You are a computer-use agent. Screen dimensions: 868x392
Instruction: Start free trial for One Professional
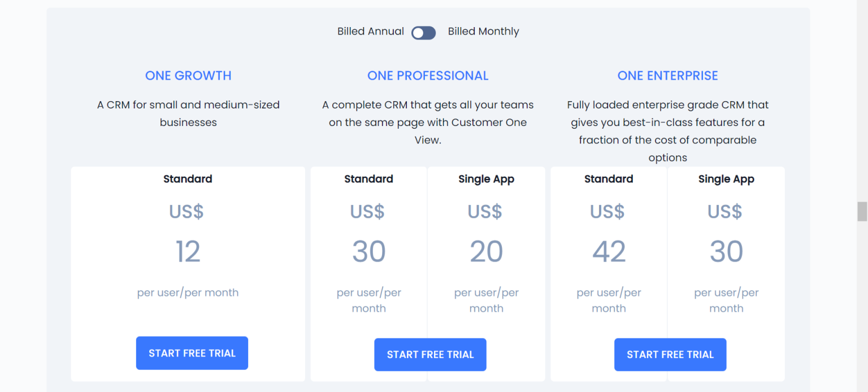[430, 355]
